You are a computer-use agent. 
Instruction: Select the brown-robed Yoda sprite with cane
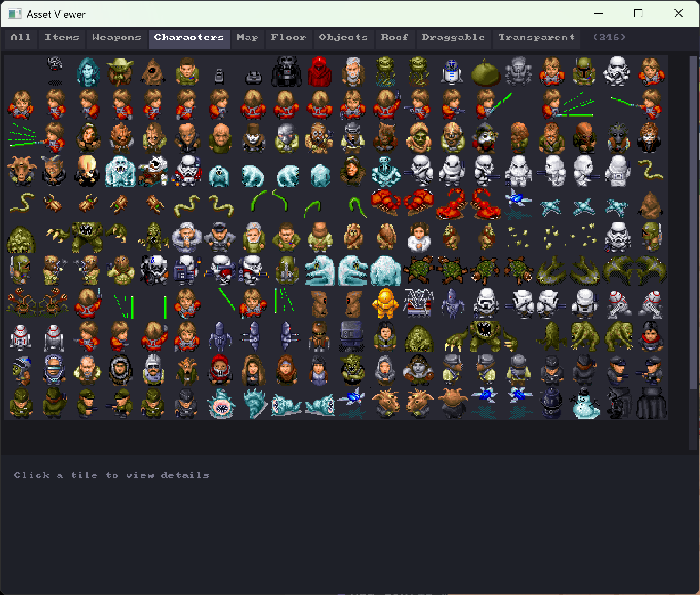[x=121, y=72]
